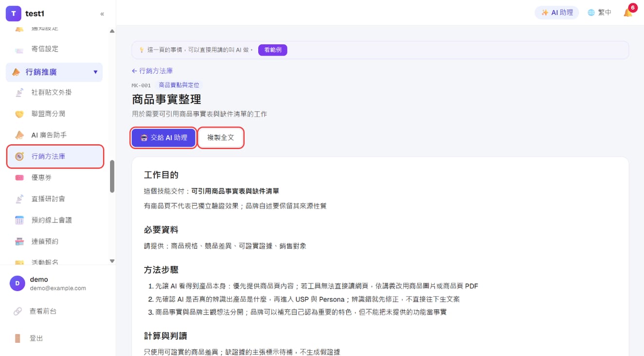Image resolution: width=644 pixels, height=356 pixels.
Task: Click the 連鎖預約 store icon
Action: point(19,242)
